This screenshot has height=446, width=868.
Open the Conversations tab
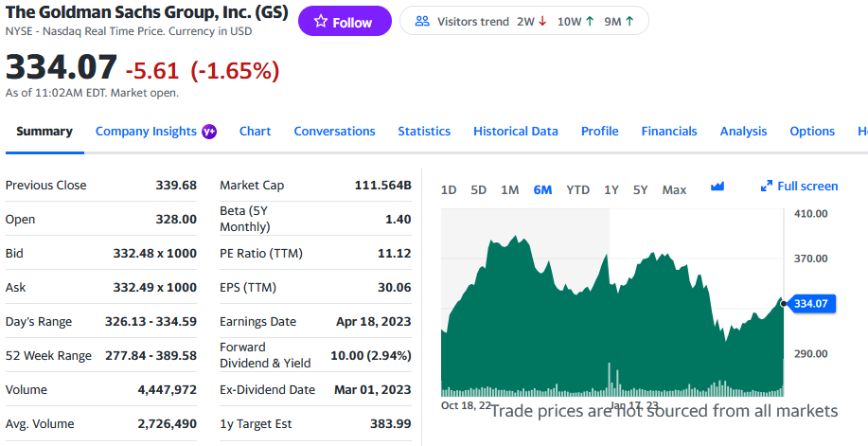[x=334, y=132]
